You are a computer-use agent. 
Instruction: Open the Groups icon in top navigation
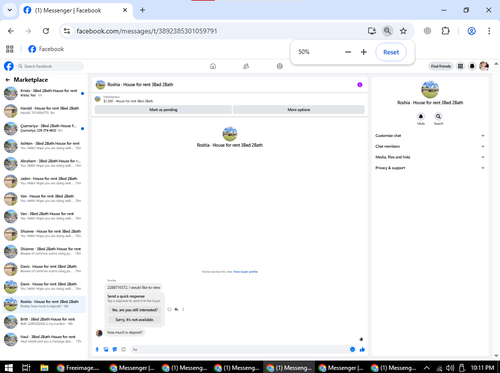(280, 66)
